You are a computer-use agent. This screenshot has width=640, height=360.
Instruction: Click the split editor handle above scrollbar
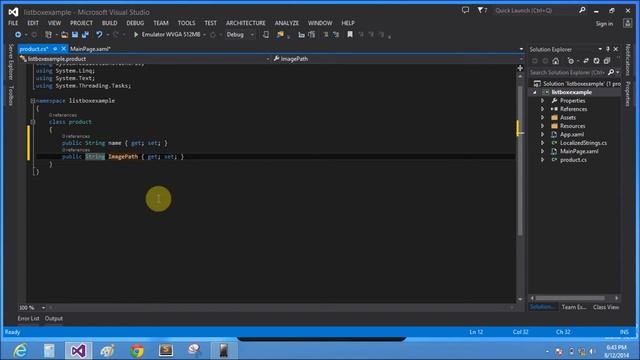click(520, 68)
